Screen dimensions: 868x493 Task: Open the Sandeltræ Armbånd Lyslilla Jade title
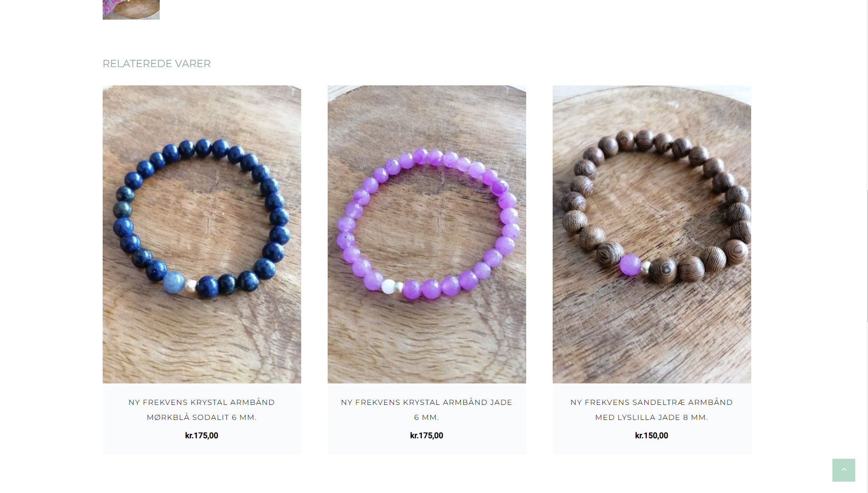(x=652, y=409)
